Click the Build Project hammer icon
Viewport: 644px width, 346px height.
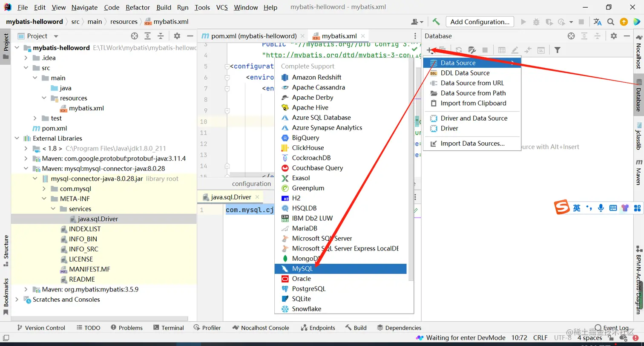click(x=436, y=22)
